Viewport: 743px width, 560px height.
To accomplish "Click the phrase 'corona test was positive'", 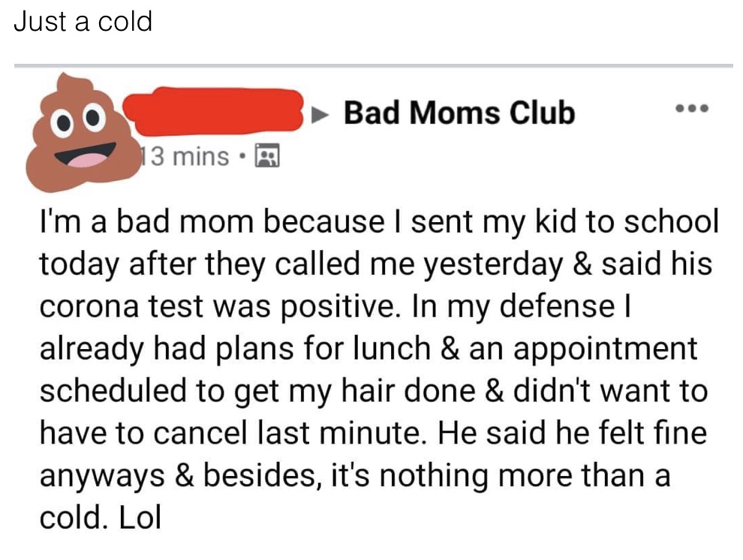I will (217, 306).
